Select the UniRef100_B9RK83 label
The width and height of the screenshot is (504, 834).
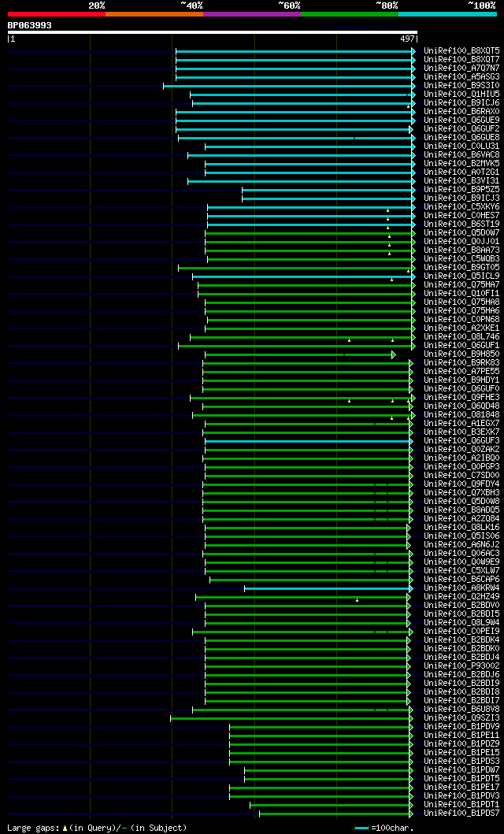[462, 363]
